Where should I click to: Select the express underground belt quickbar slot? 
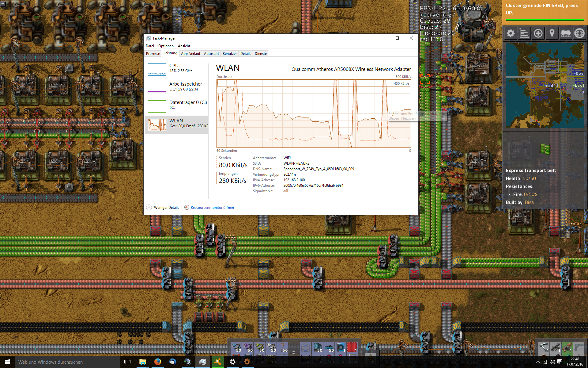[317, 347]
